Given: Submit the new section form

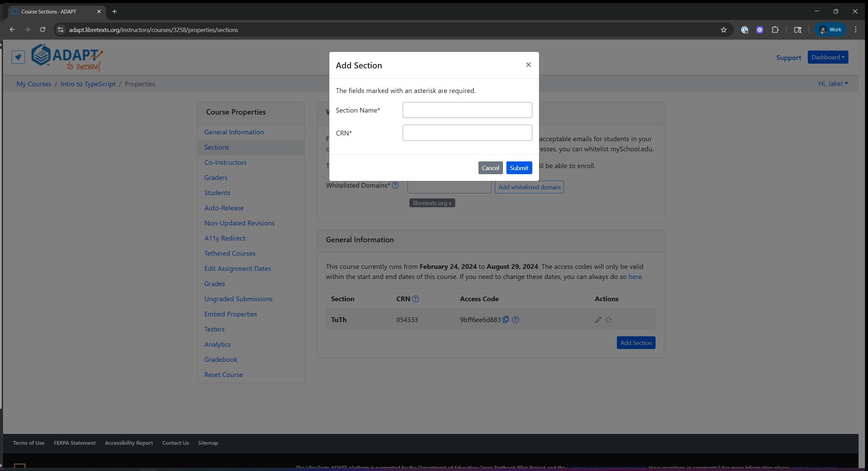Looking at the screenshot, I should (519, 168).
